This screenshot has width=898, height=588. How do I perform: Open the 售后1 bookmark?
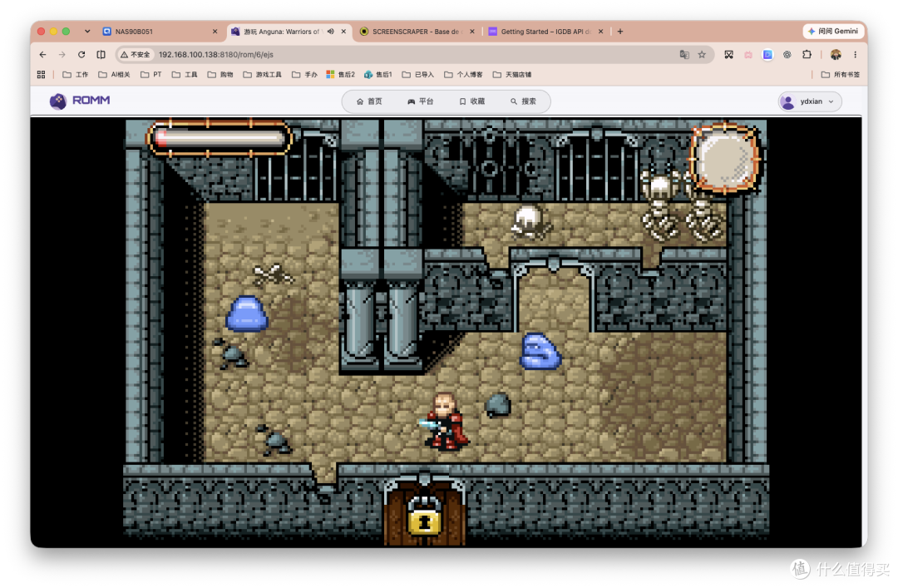[x=378, y=75]
